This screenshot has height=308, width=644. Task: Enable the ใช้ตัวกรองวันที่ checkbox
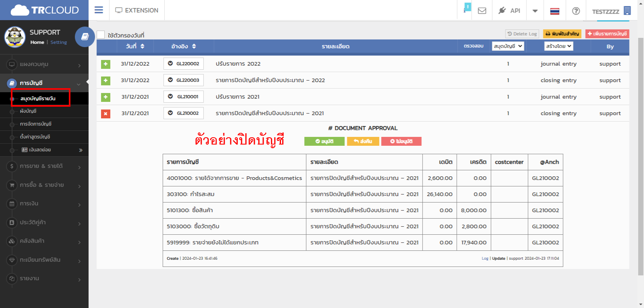101,35
